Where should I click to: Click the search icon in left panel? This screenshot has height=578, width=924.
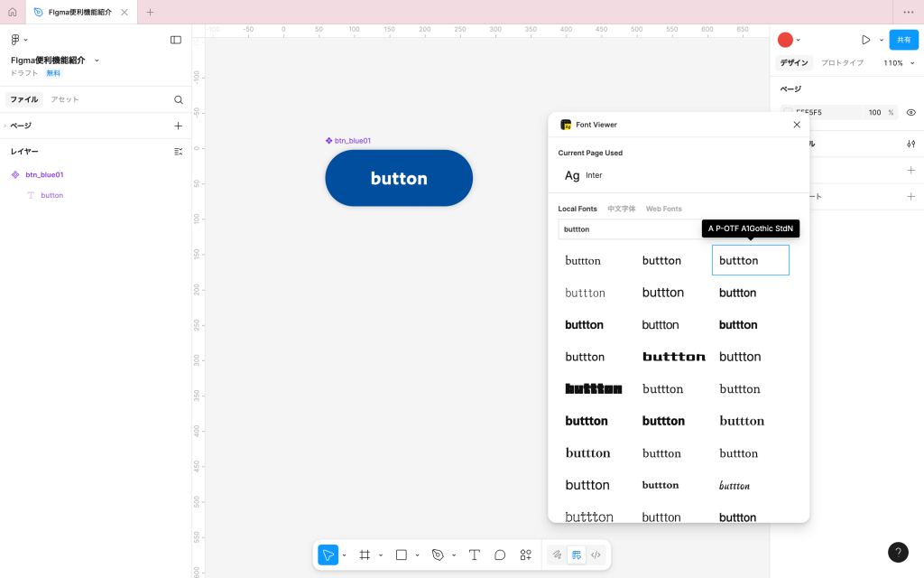click(179, 99)
